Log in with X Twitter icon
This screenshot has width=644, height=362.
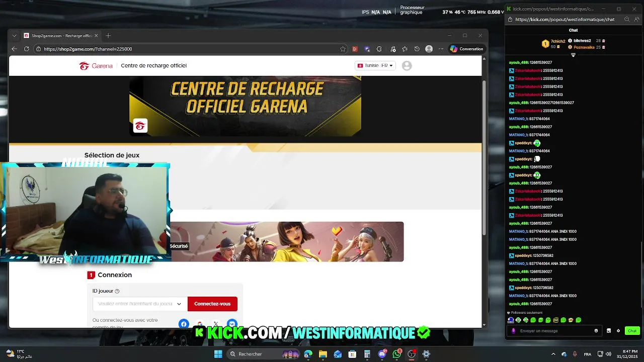(216, 324)
